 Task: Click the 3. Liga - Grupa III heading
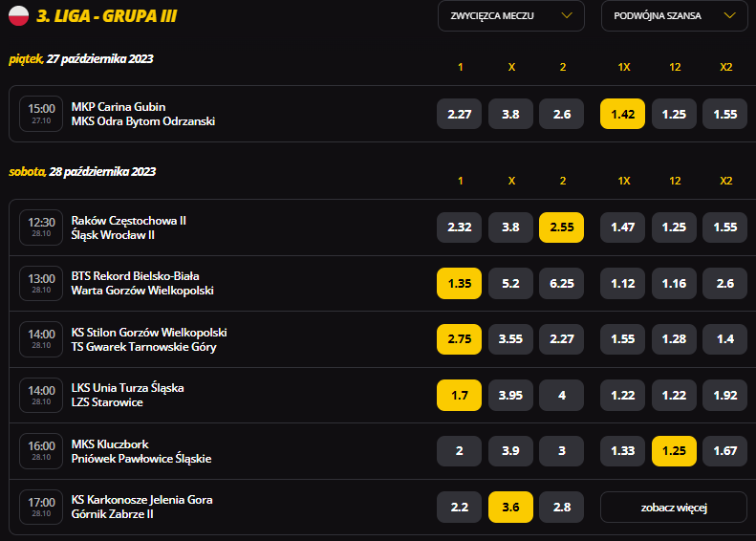click(x=106, y=16)
